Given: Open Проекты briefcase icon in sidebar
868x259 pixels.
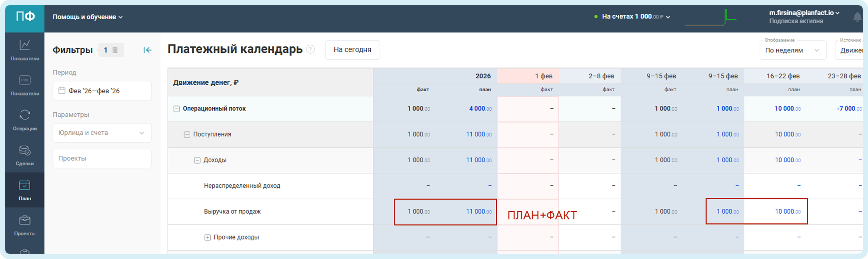Looking at the screenshot, I should [25, 220].
